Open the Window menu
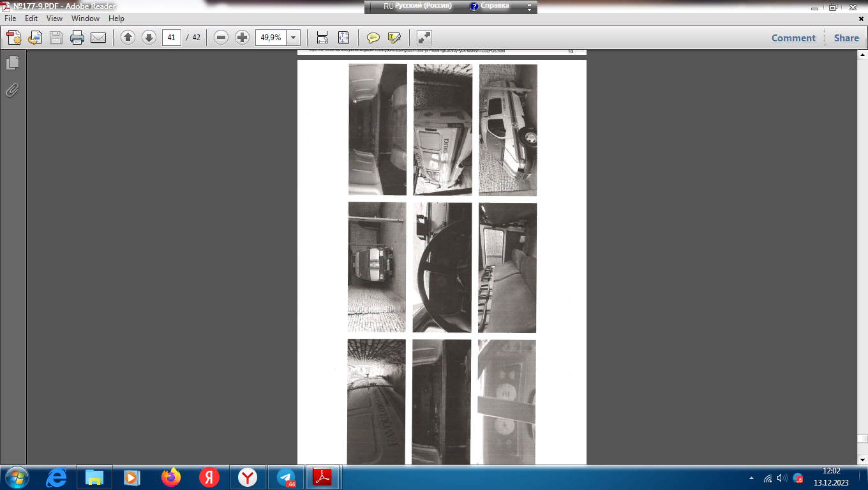Image resolution: width=868 pixels, height=490 pixels. click(x=86, y=19)
